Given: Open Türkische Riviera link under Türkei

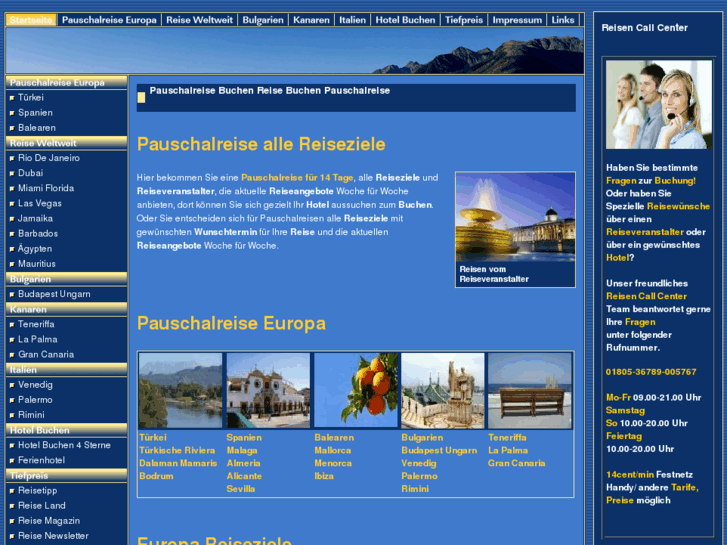Looking at the screenshot, I should [x=177, y=450].
